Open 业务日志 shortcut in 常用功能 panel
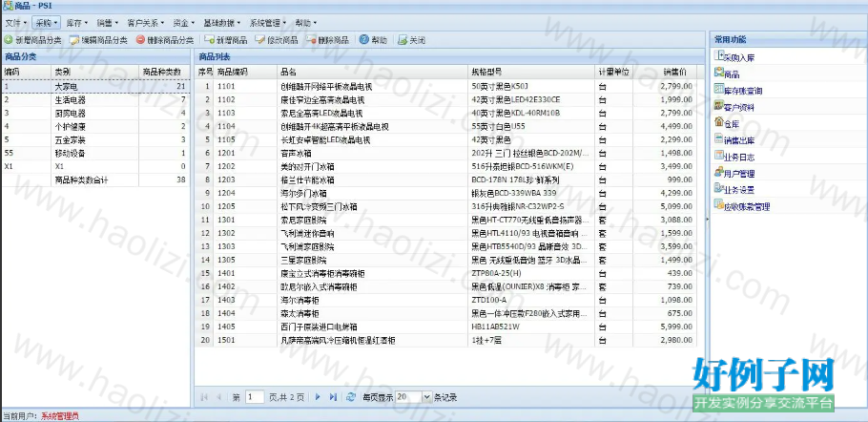Image resolution: width=868 pixels, height=422 pixels. tap(734, 157)
